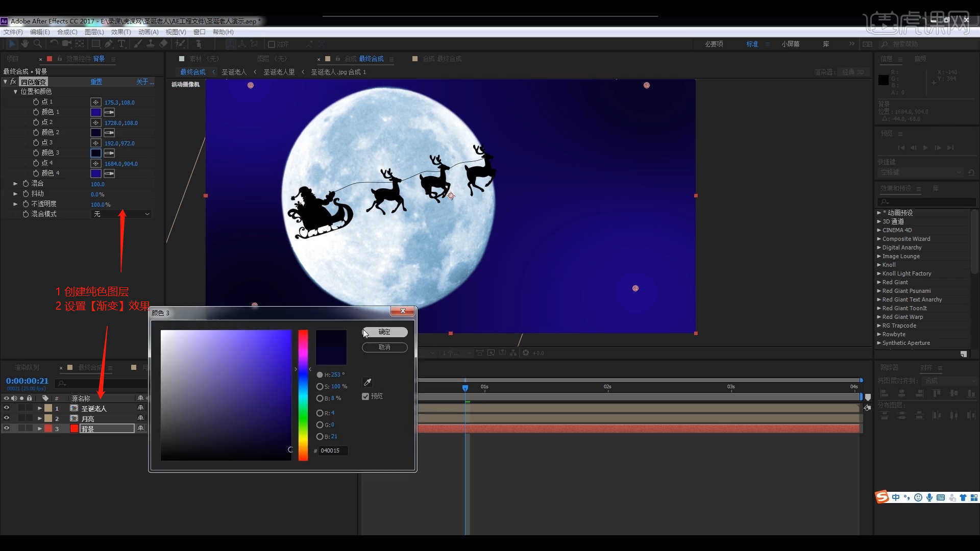Uncheck the 预览 preview checkbox
Screen dimensions: 980x551
coord(365,396)
